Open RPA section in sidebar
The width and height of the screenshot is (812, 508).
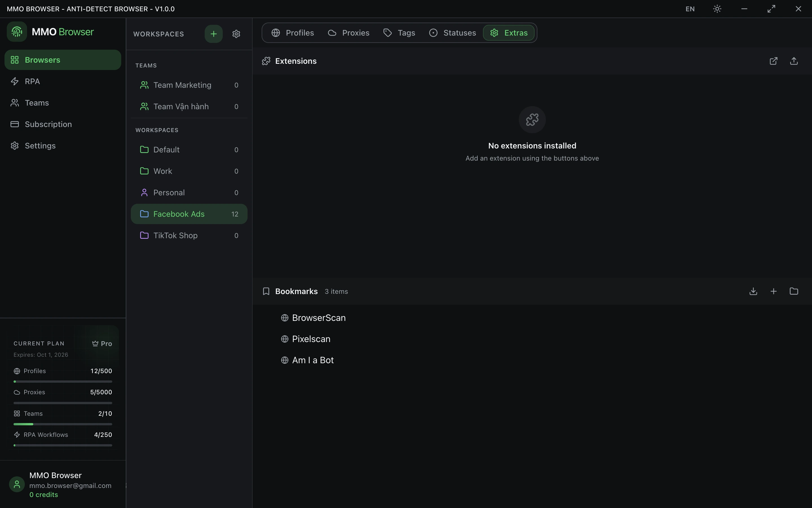tap(63, 81)
